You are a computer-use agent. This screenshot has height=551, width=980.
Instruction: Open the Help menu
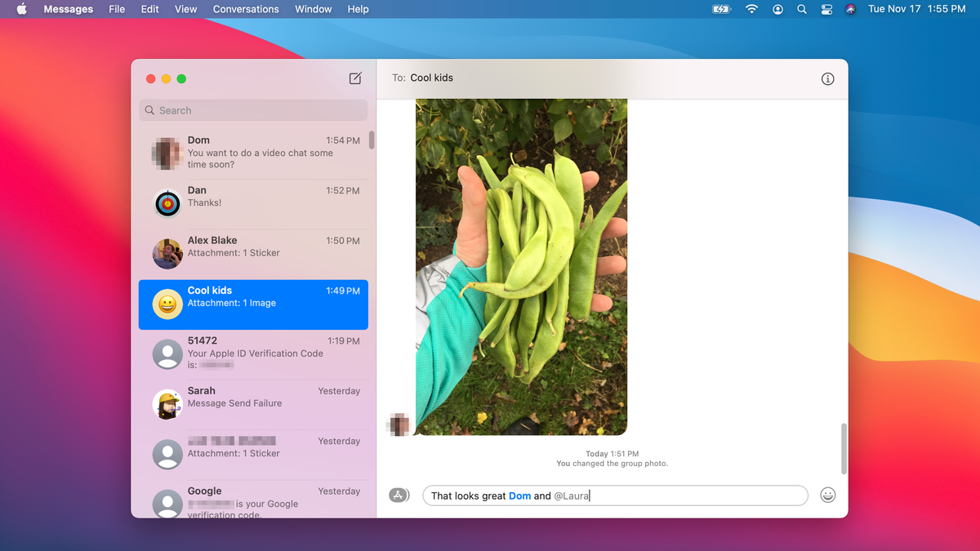click(x=358, y=9)
